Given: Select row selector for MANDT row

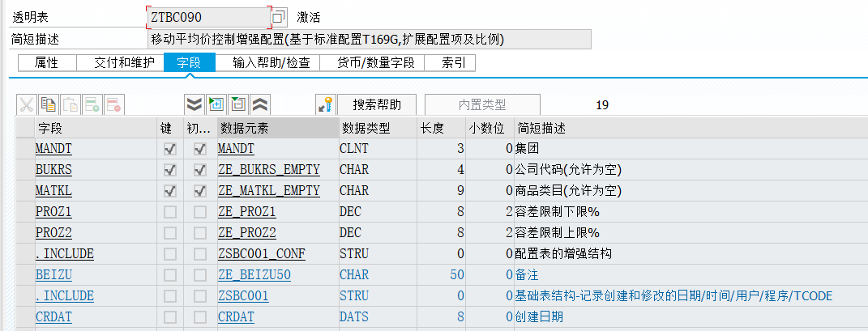Looking at the screenshot, I should (25, 149).
